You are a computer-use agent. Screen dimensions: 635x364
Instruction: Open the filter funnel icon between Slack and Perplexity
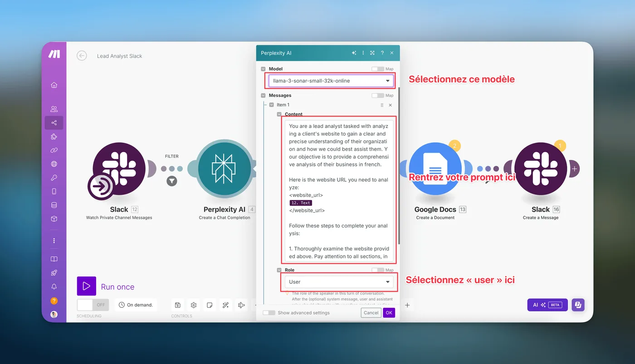tap(171, 181)
